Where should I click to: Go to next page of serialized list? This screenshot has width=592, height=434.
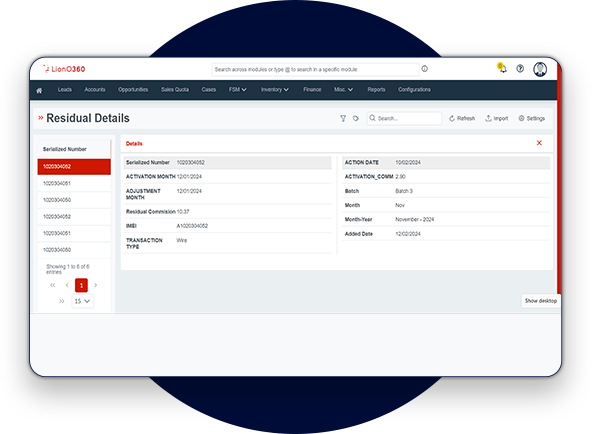tap(96, 285)
